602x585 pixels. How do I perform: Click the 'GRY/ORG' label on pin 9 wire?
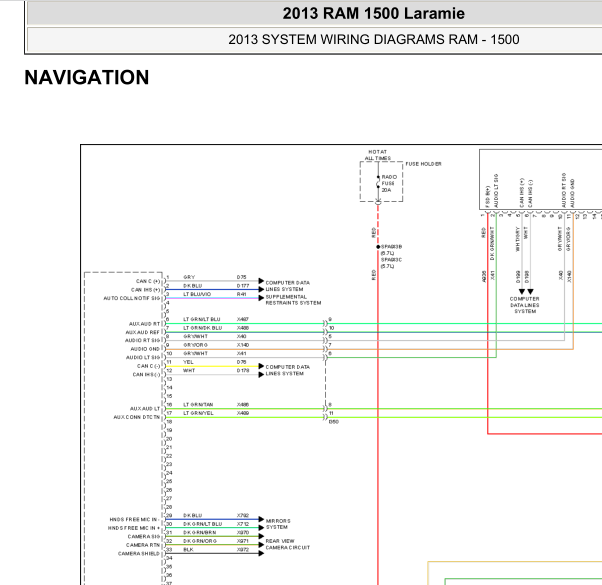[x=195, y=345]
